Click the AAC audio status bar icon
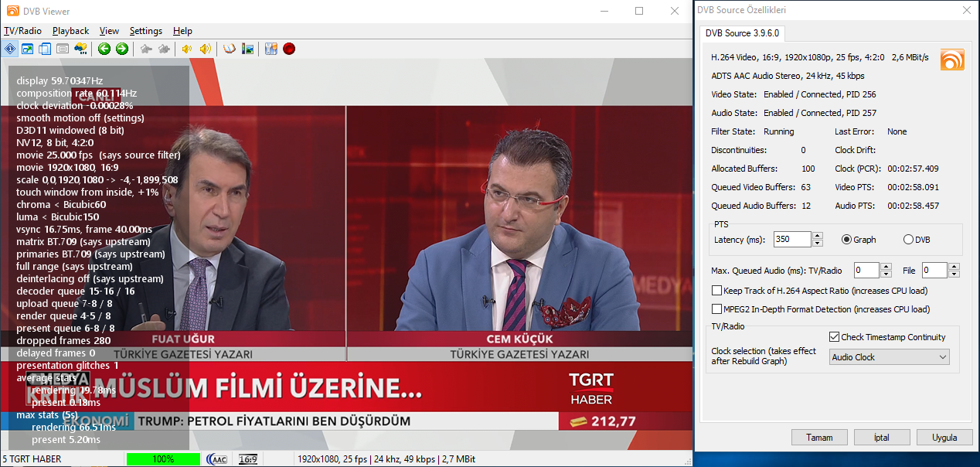980x467 pixels. click(217, 459)
